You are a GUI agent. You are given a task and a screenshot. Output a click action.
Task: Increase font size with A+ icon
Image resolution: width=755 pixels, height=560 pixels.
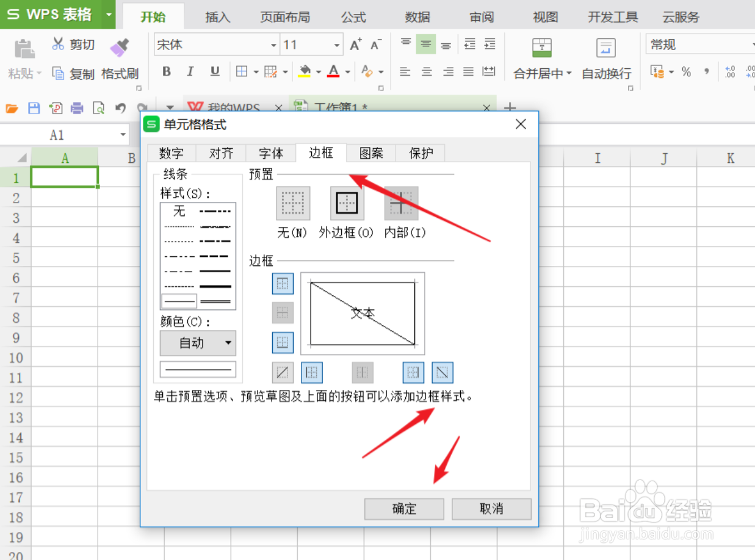356,45
